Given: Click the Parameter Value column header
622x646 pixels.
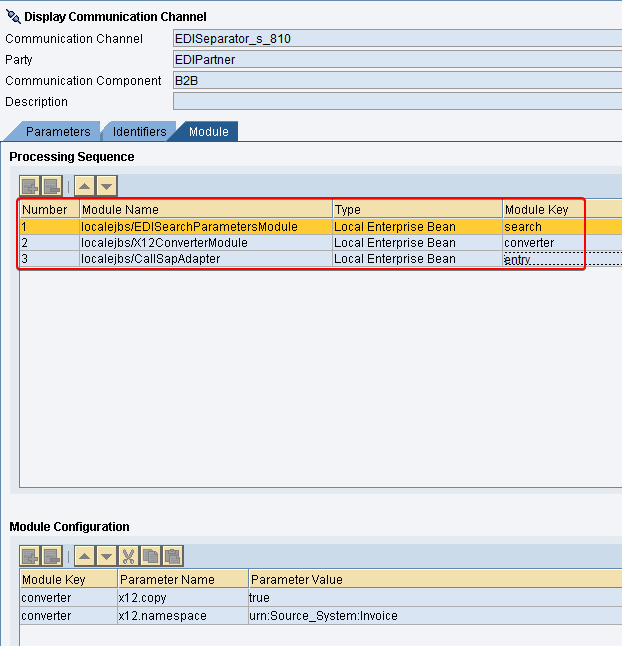Looking at the screenshot, I should coord(435,580).
